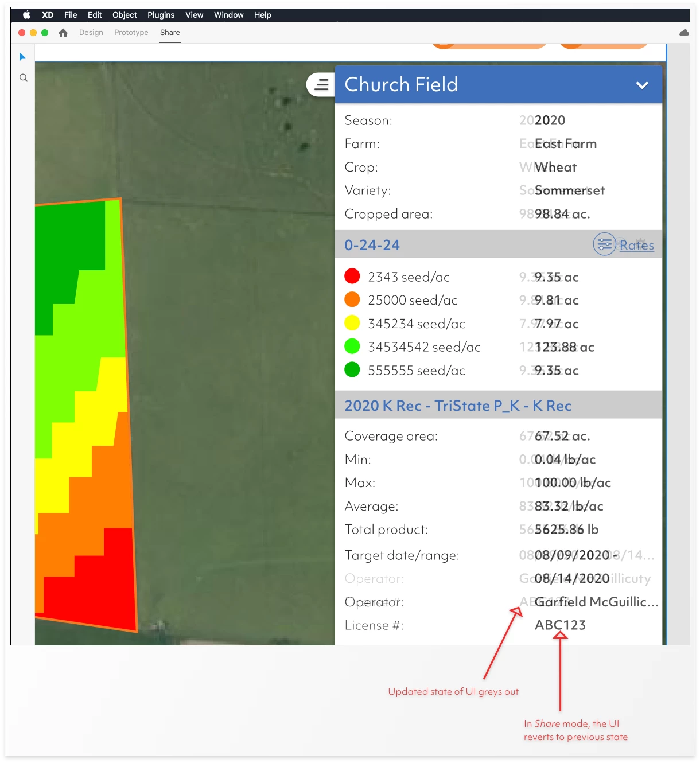Click the Church Field panel title
700x763 pixels.
(401, 84)
